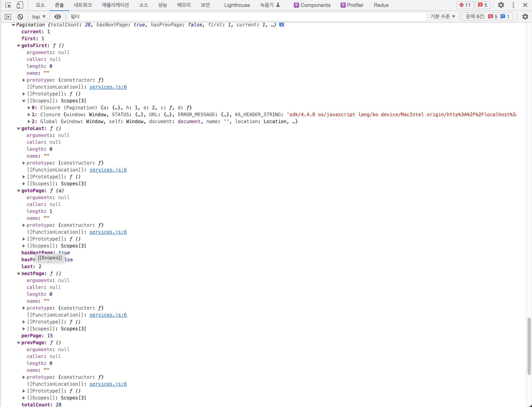The width and height of the screenshot is (532, 407).
Task: Open services.js:6 link under gotoFirst
Action: coord(108,87)
